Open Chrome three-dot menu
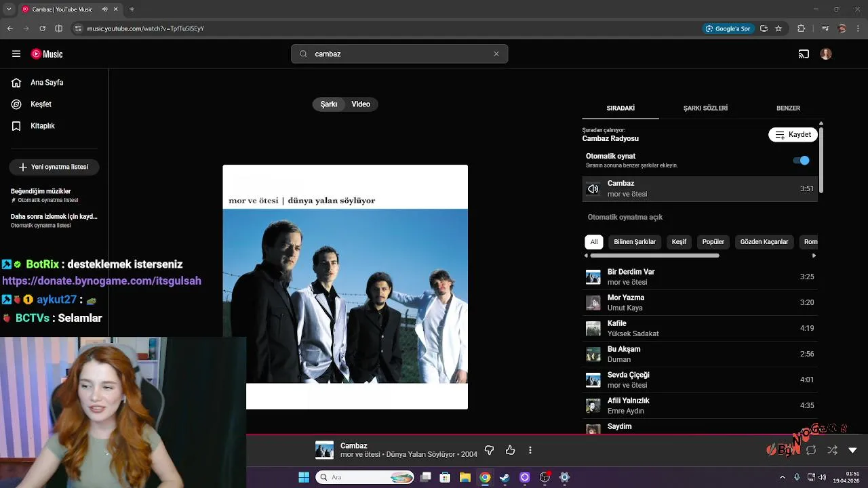The width and height of the screenshot is (868, 488). pos(858,28)
